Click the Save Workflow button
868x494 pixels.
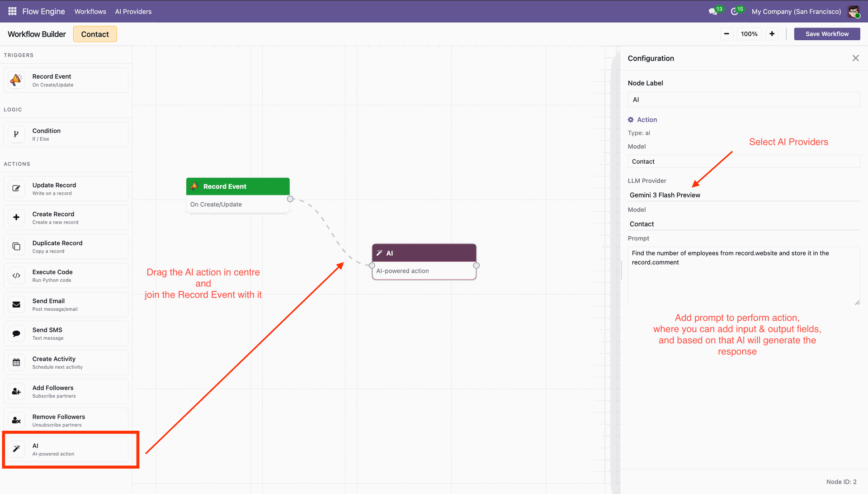826,34
